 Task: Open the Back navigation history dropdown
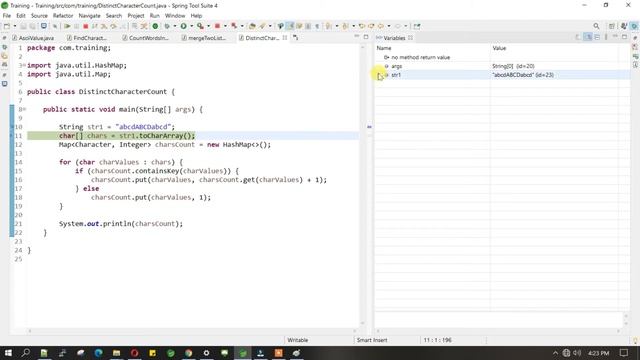tap(389, 26)
